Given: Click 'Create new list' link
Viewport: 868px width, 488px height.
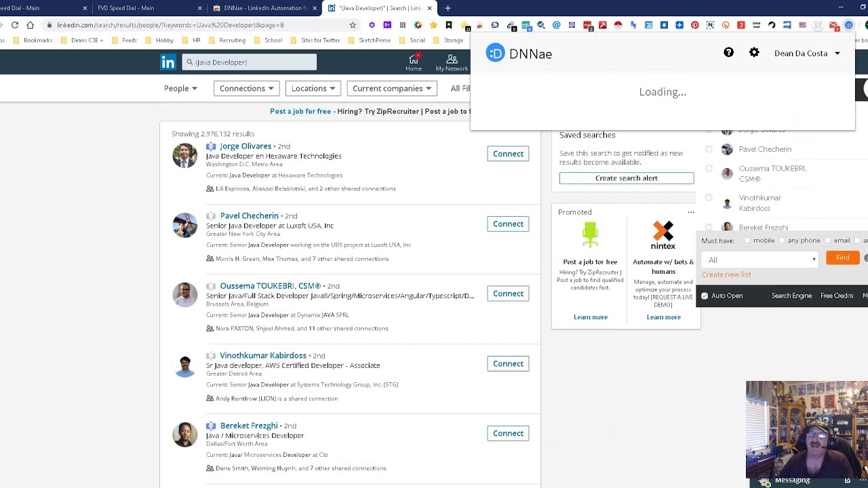Looking at the screenshot, I should (726, 274).
